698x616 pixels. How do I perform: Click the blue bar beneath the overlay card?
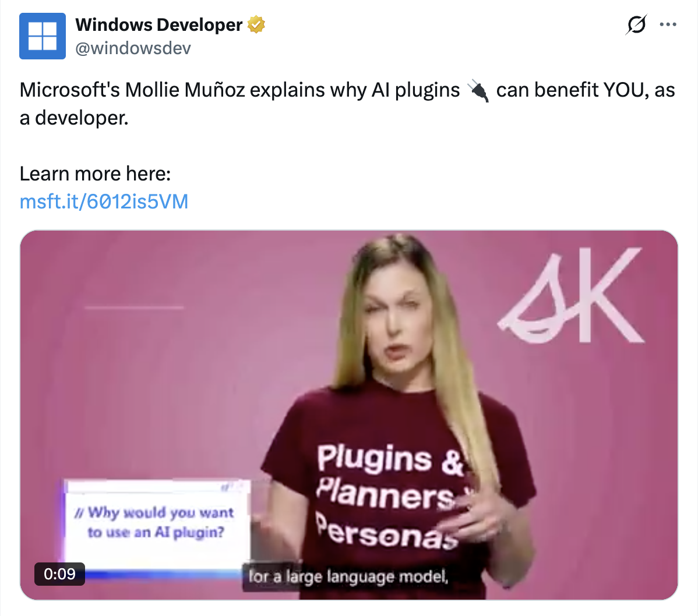pyautogui.click(x=163, y=575)
